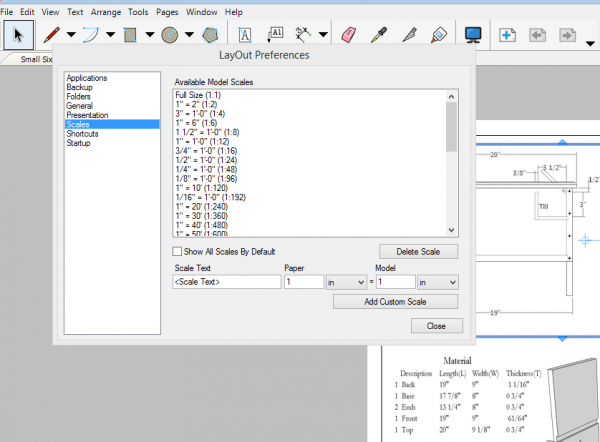Image resolution: width=600 pixels, height=442 pixels.
Task: Click the Paper value field
Action: [x=304, y=282]
